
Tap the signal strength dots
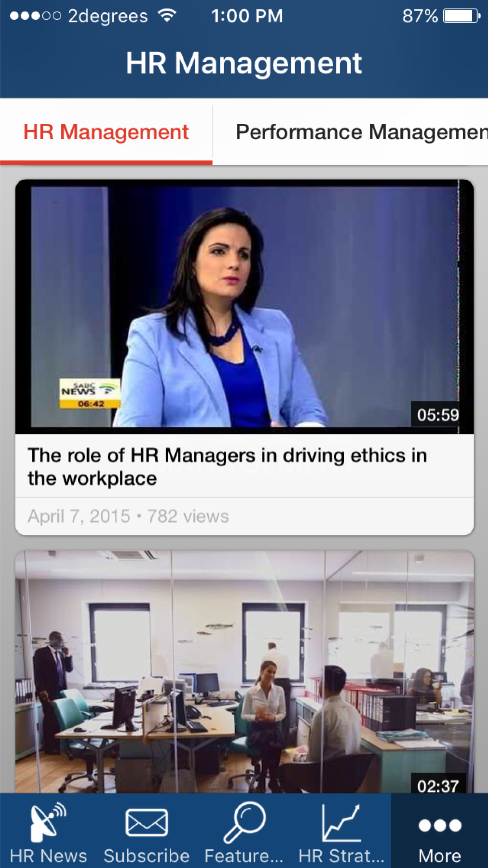point(35,16)
